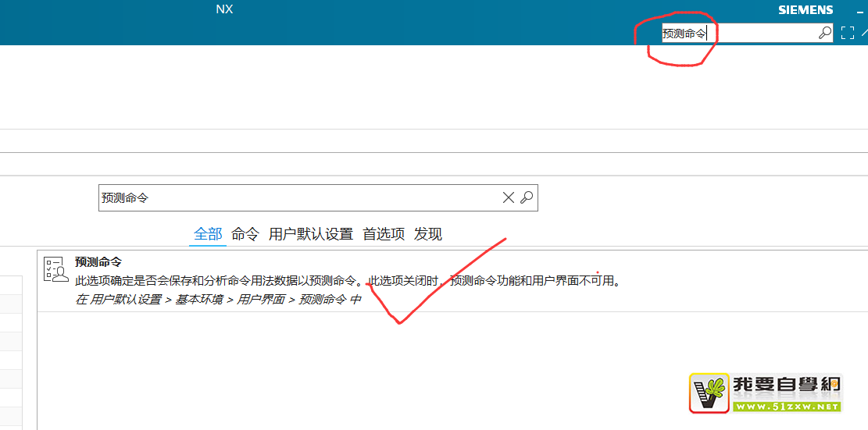
Task: Click inside the main 预测命令 search field
Action: pyautogui.click(x=297, y=198)
